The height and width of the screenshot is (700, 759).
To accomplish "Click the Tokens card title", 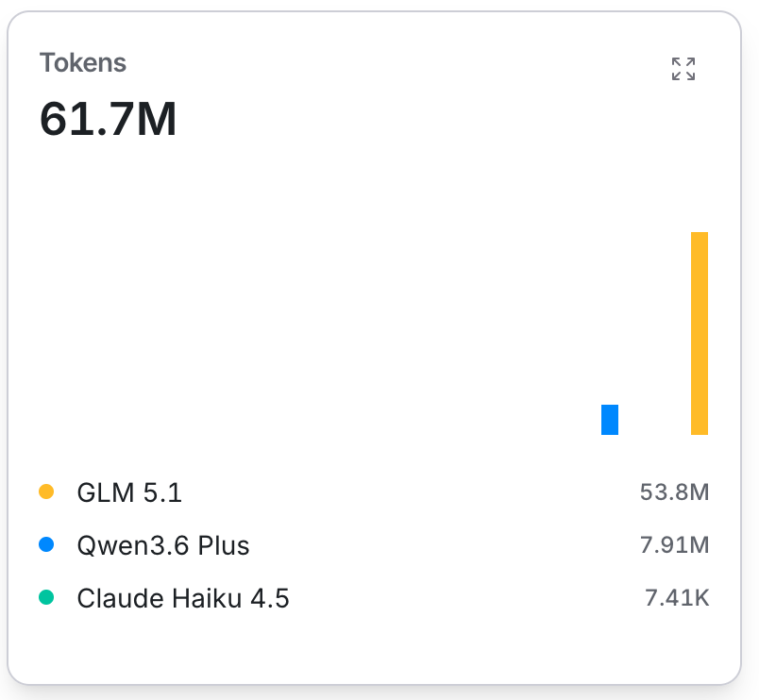I will (83, 62).
